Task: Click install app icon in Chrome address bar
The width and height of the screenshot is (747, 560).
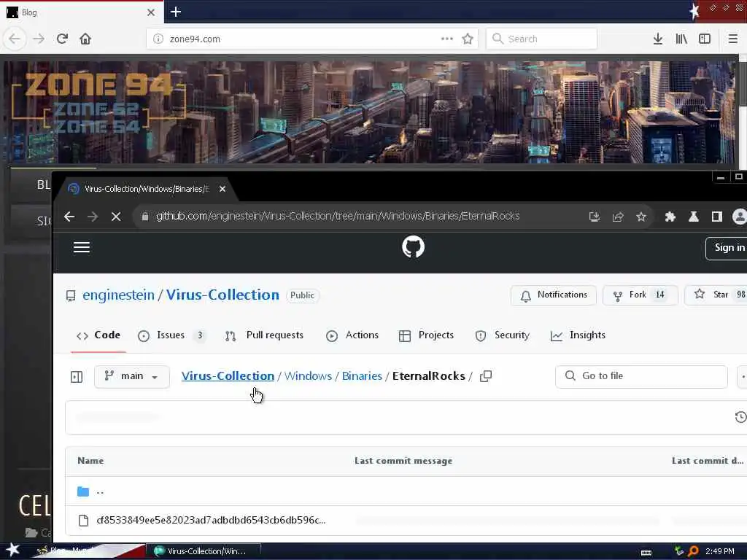Action: point(594,217)
